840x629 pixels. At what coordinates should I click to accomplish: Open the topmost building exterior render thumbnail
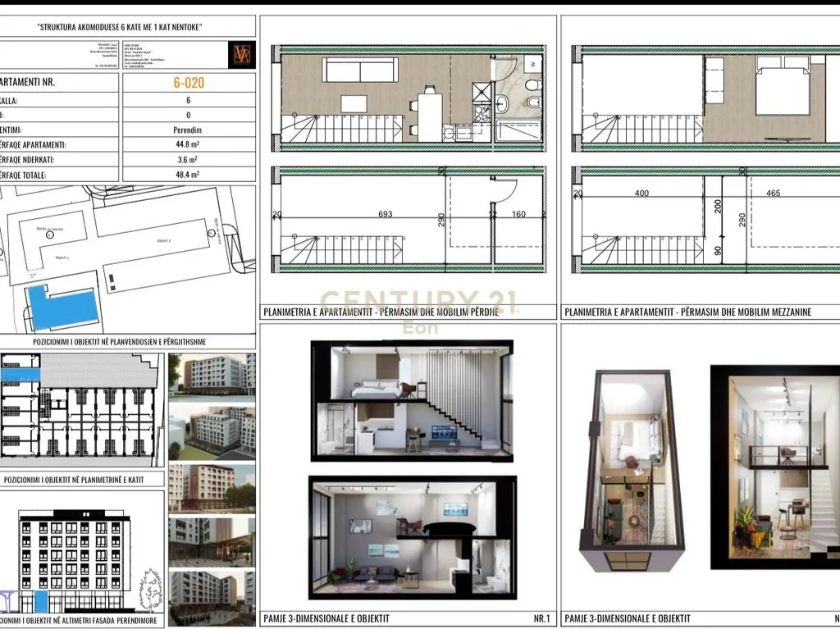tap(211, 373)
